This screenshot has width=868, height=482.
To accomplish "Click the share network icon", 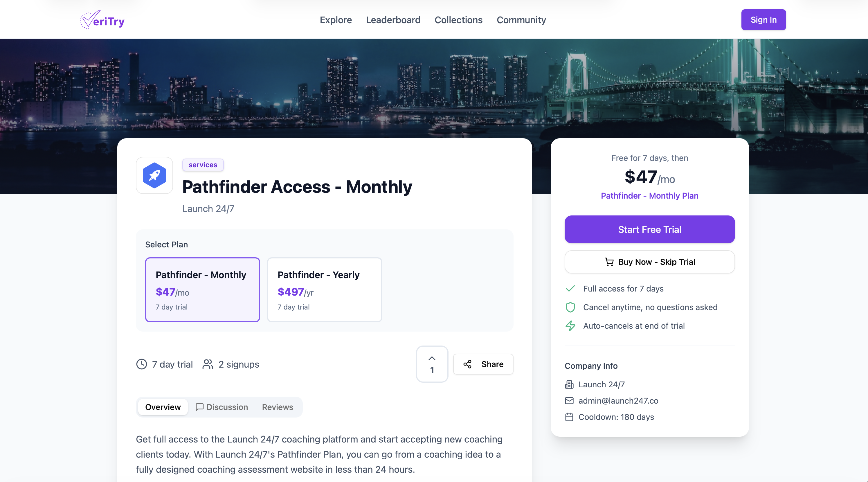I will coord(467,364).
